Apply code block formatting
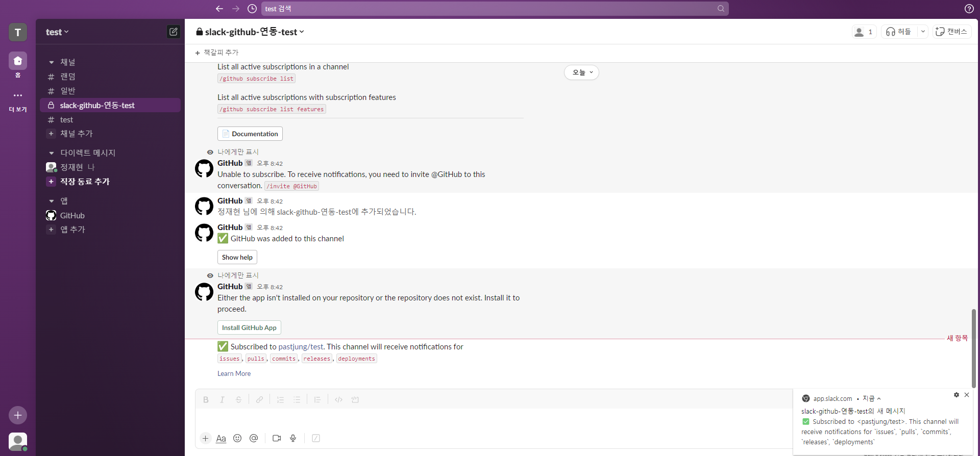 coord(355,400)
